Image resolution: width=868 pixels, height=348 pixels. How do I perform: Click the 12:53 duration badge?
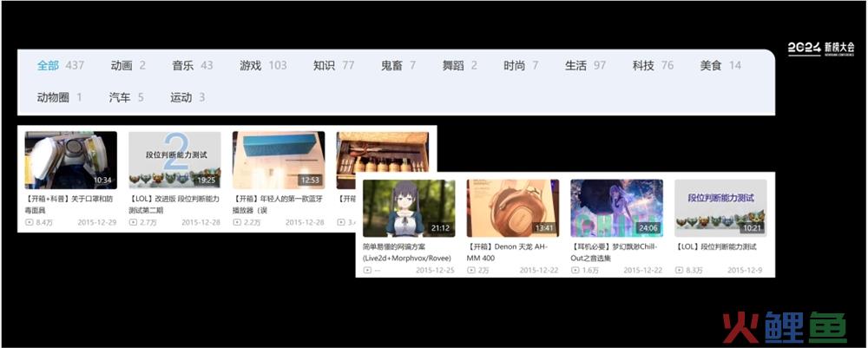coord(310,181)
